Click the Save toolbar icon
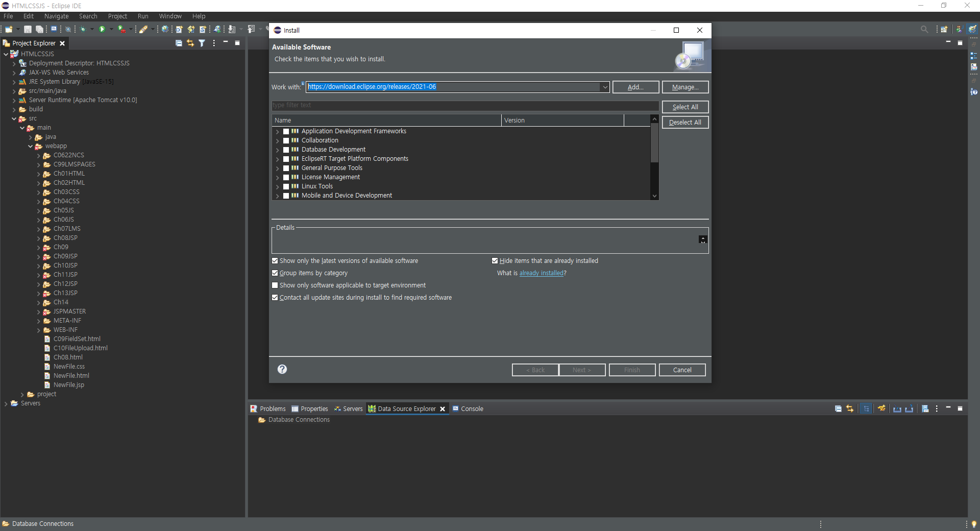Image resolution: width=980 pixels, height=531 pixels. [28, 29]
